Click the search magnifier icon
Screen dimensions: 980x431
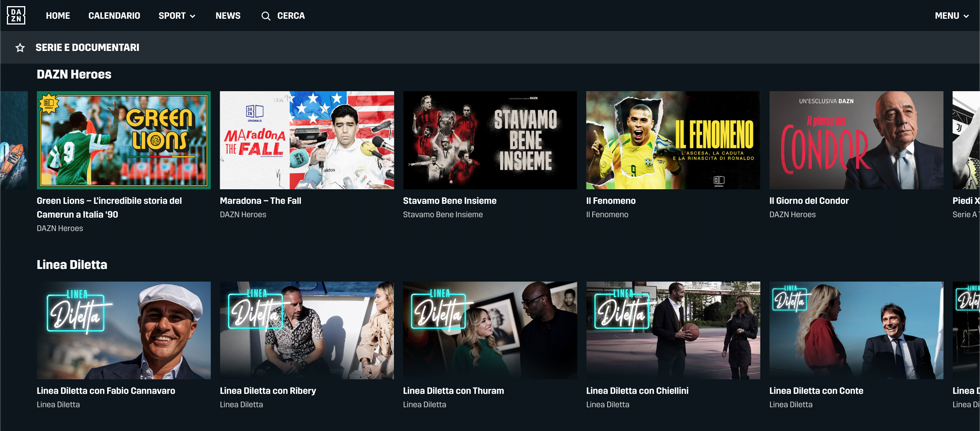[266, 16]
